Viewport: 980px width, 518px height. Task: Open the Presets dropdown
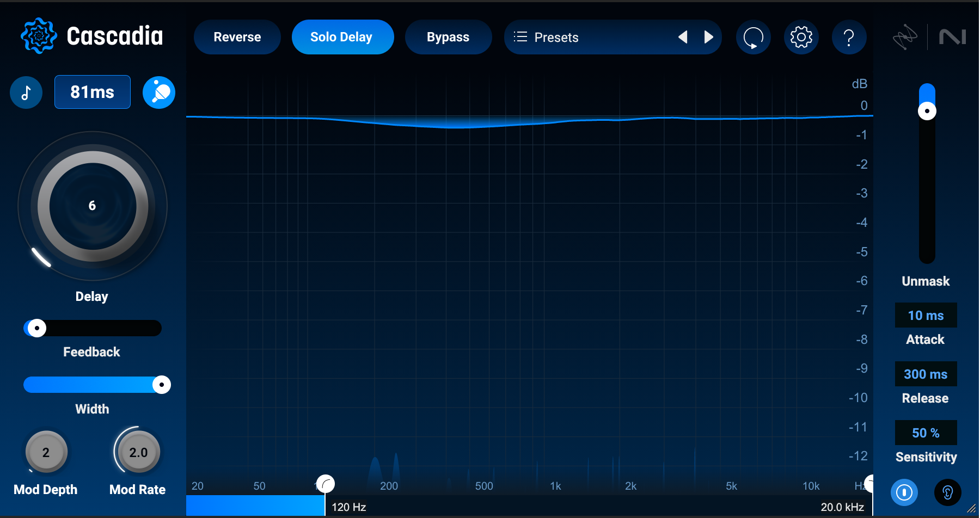[x=613, y=37]
